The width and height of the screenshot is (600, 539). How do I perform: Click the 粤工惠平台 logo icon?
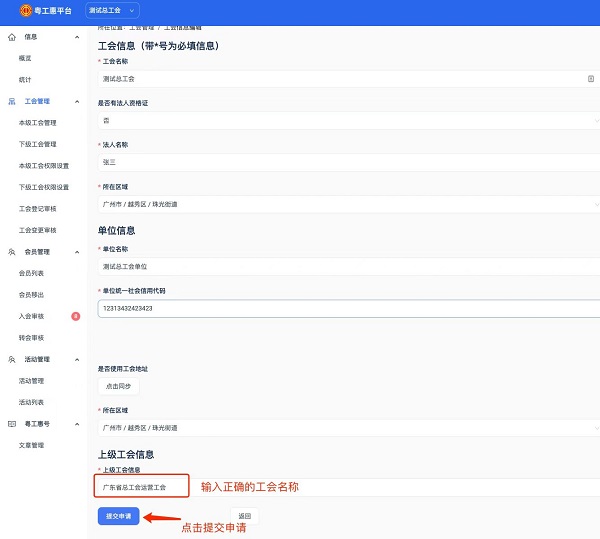[26, 10]
